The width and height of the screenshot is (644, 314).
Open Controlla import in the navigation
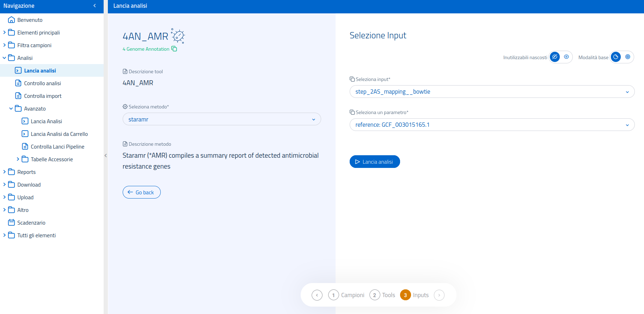(43, 96)
